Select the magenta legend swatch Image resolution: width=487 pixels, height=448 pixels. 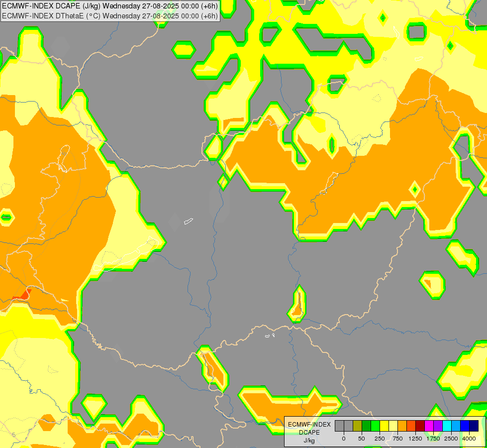click(429, 426)
